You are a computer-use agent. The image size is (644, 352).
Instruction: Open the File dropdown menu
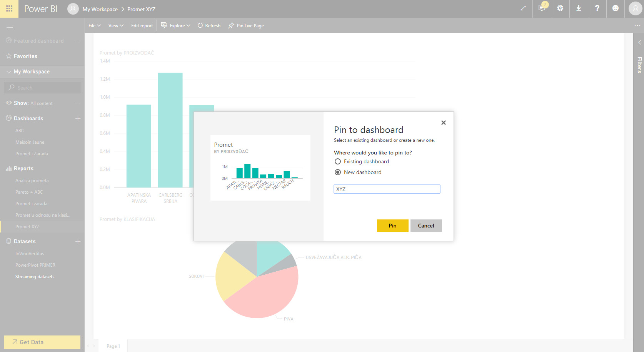pos(94,26)
